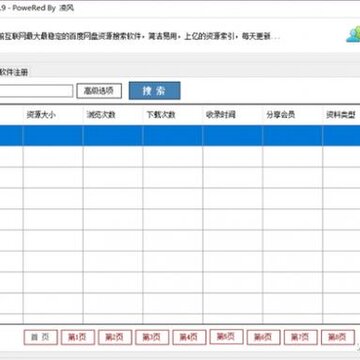Jump to 第3页 page button
Image resolution: width=360 pixels, height=360 pixels.
[152, 337]
